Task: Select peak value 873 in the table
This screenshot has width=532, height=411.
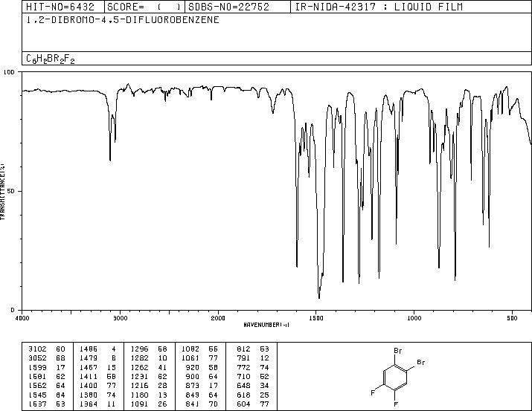Action: (x=193, y=386)
